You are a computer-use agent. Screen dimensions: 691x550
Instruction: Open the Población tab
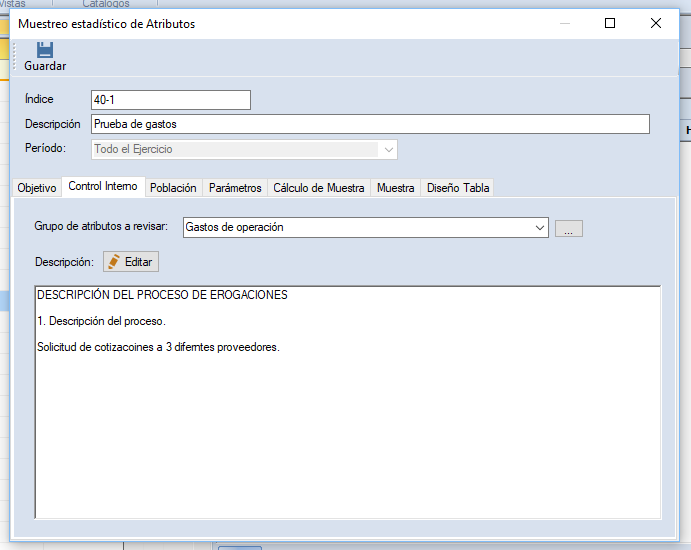(173, 188)
